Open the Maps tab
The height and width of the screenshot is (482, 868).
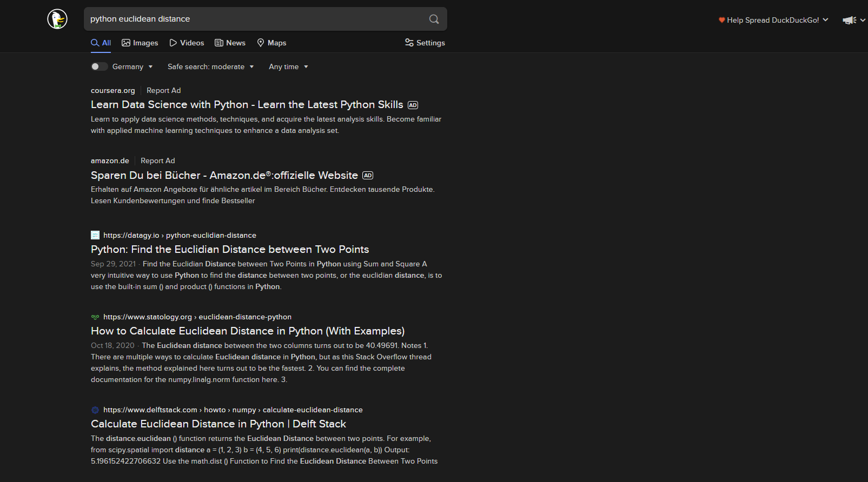pos(271,43)
